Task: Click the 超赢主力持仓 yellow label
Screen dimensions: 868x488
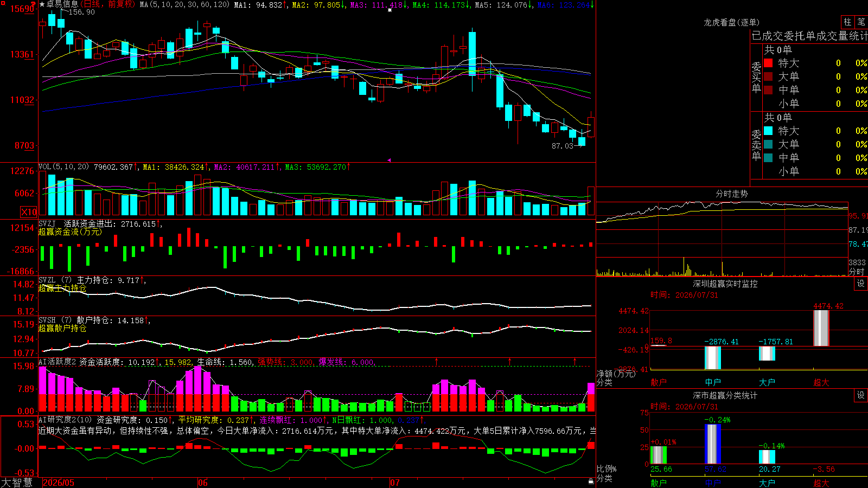Action: pyautogui.click(x=62, y=288)
